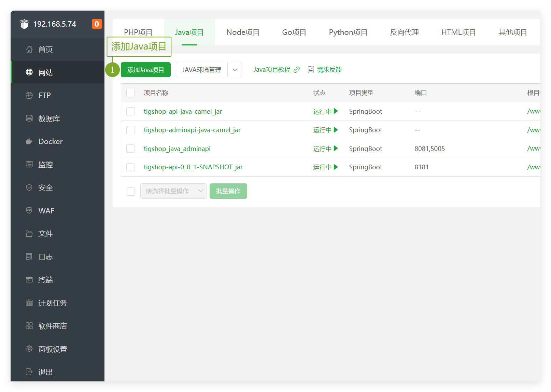Click the 需求反馈 link

329,70
